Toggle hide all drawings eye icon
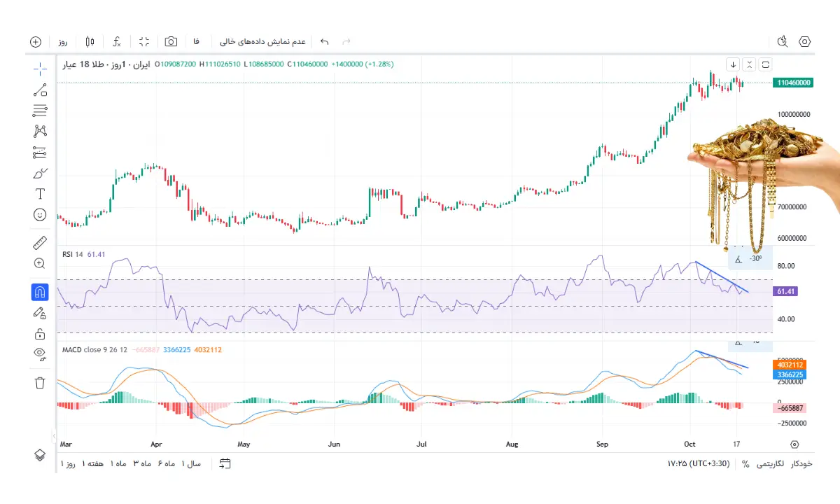 pos(40,353)
